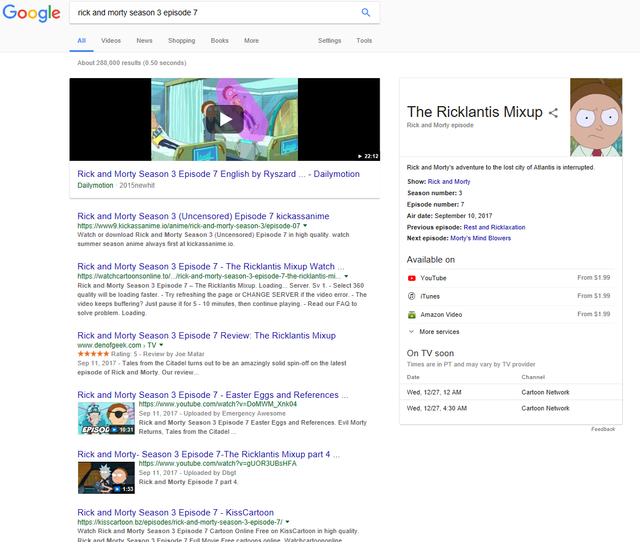Click the Air date September 10, 2017 text
The height and width of the screenshot is (542, 640).
pos(449,216)
